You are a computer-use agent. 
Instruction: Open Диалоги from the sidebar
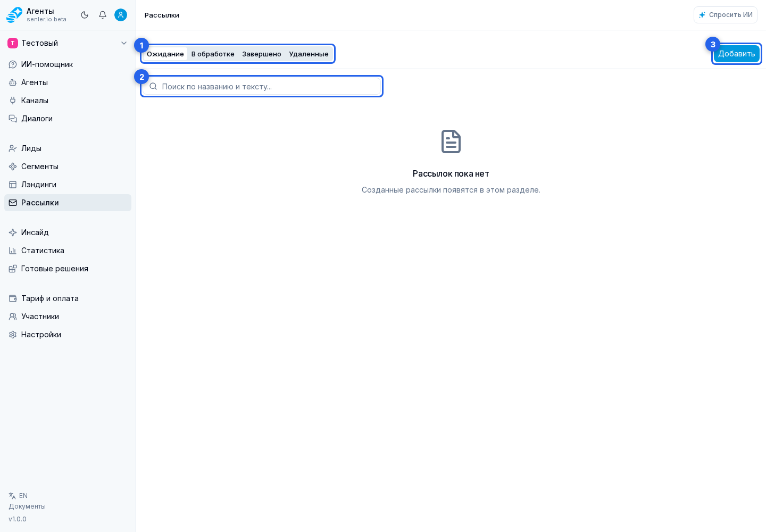pos(68,119)
